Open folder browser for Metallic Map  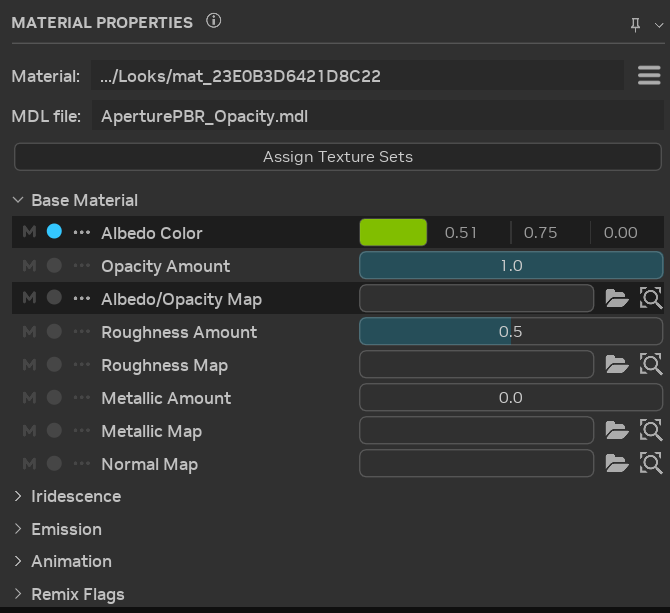pyautogui.click(x=617, y=431)
